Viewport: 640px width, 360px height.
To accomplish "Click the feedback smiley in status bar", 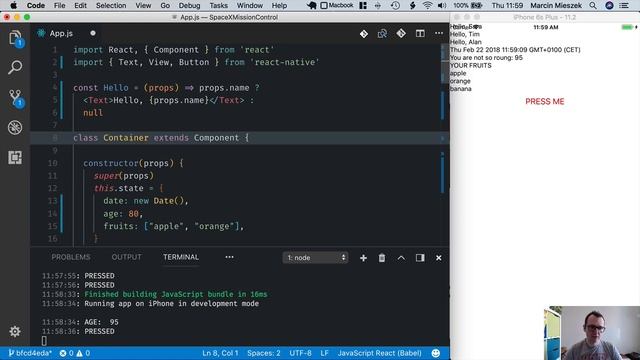I will (x=436, y=353).
